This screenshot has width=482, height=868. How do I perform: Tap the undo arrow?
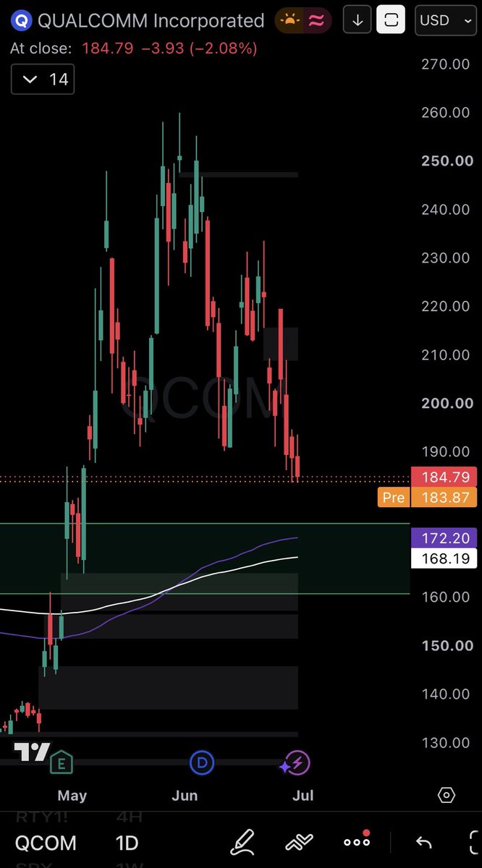(424, 843)
